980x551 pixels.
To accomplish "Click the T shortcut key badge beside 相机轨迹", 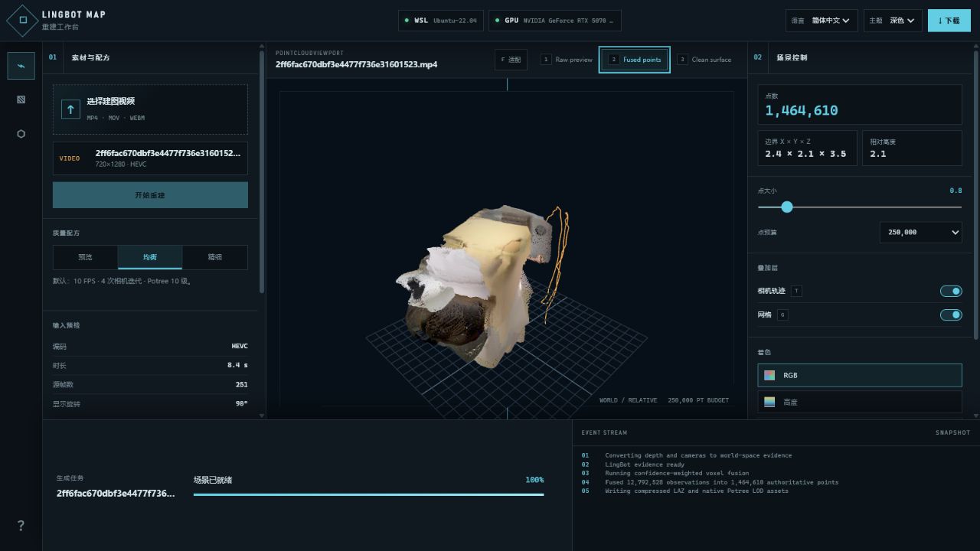I will pyautogui.click(x=796, y=291).
